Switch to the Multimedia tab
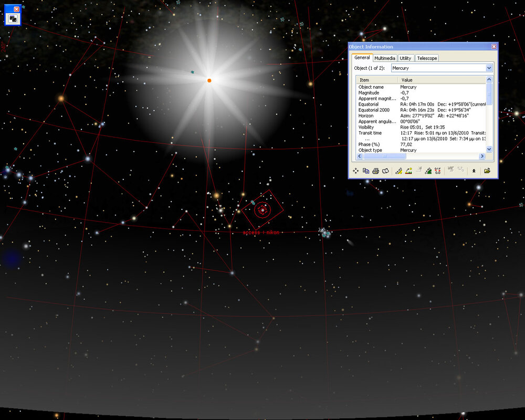525x420 pixels. pyautogui.click(x=385, y=58)
